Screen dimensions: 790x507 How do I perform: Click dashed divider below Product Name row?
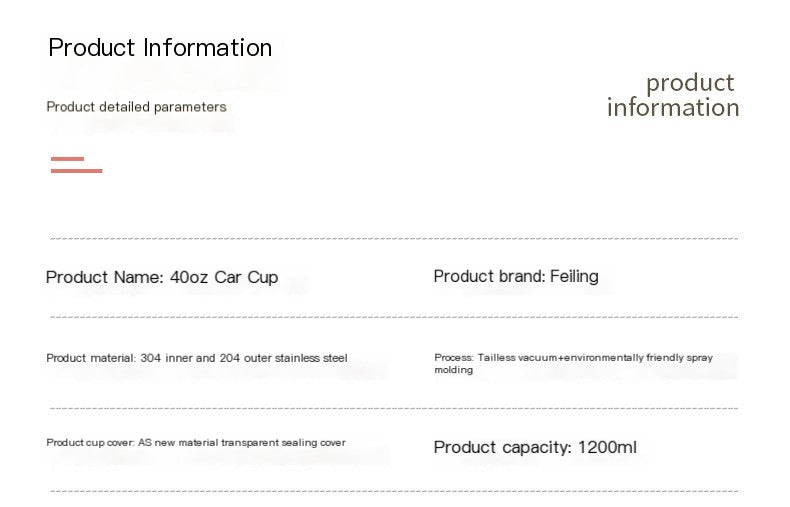394,317
